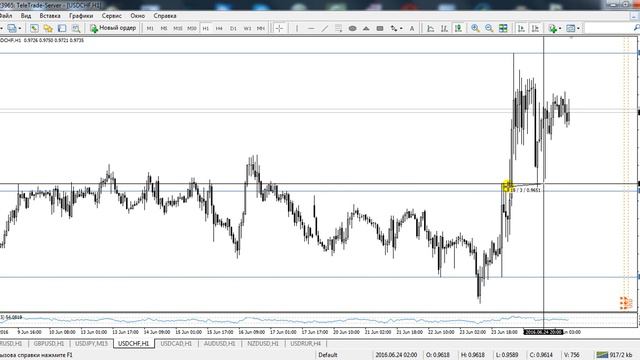Screen dimensions: 640x360
Task: Open the Вставка menu
Action: tap(50, 16)
